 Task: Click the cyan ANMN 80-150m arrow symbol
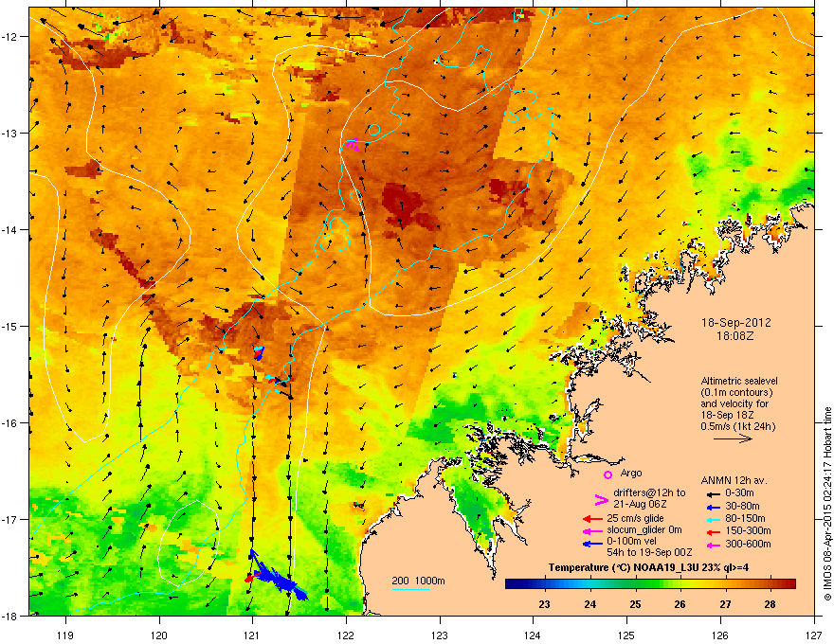click(x=712, y=519)
